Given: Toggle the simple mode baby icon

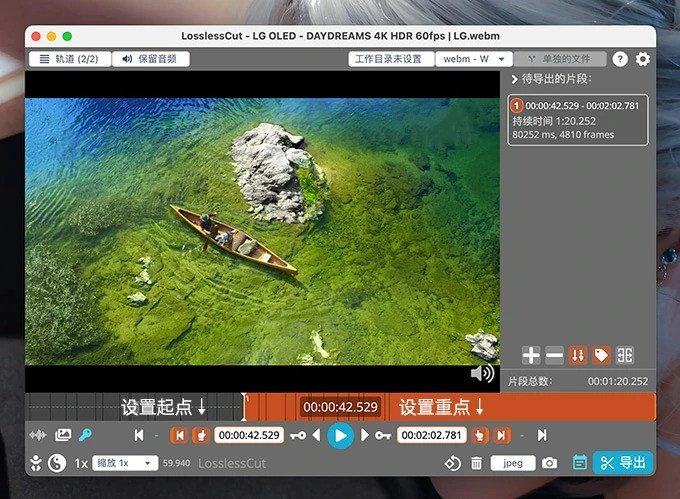Looking at the screenshot, I should click(x=36, y=463).
